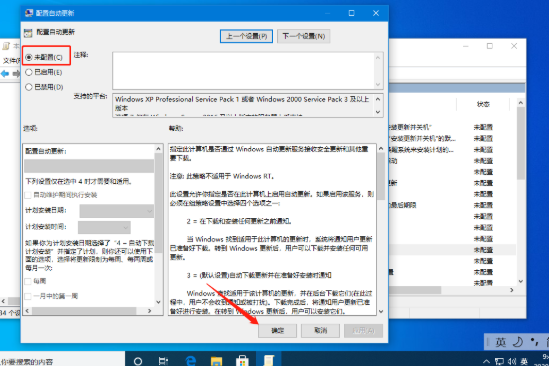549x366 pixels.
Task: Click the 英 button on IME floating bar
Action: 500,342
